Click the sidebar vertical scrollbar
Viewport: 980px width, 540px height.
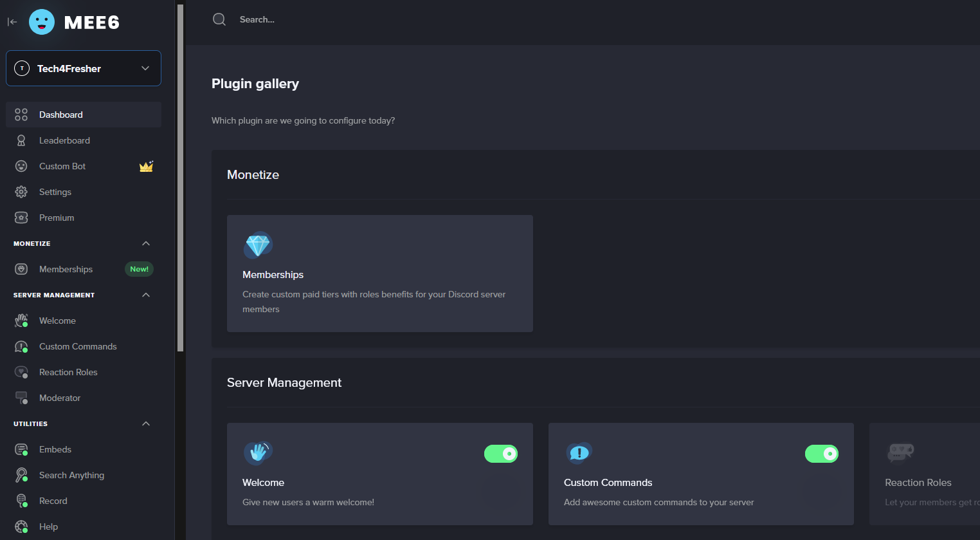click(x=181, y=178)
